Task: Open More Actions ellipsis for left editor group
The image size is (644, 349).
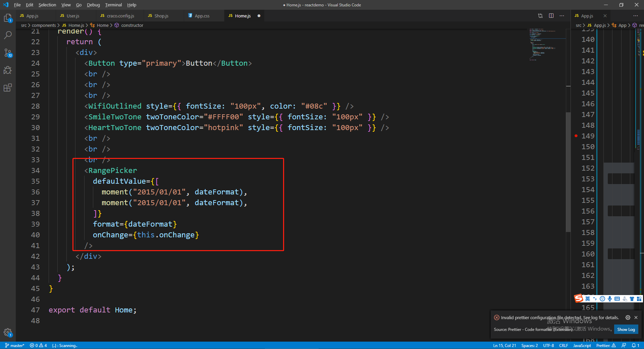Action: [562, 16]
